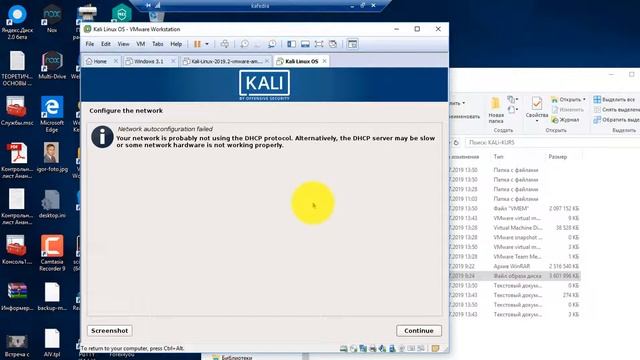Open the Help menu in VMware
Screen dimensions: 640x360
click(x=176, y=44)
